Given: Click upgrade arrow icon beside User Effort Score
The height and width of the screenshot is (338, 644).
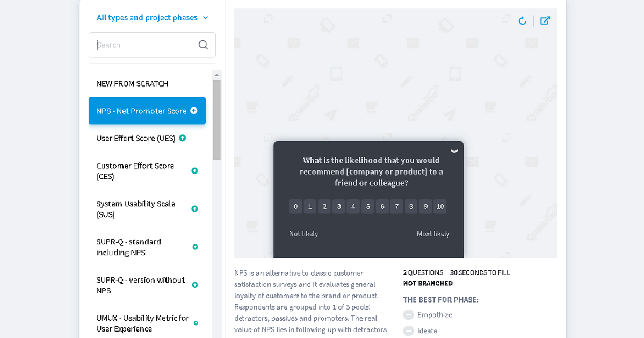Looking at the screenshot, I should (183, 138).
